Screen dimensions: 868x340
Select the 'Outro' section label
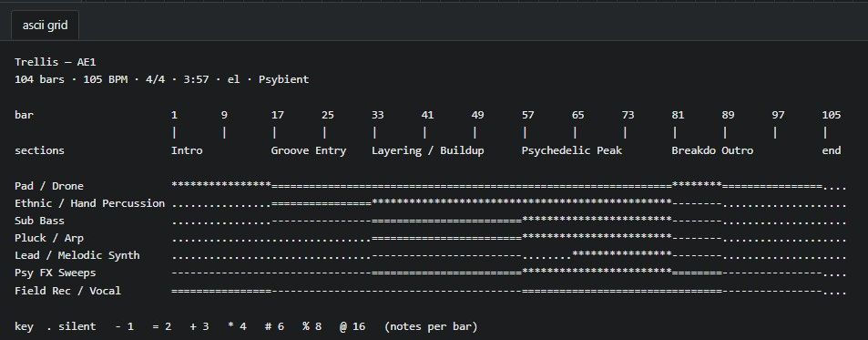click(x=738, y=150)
